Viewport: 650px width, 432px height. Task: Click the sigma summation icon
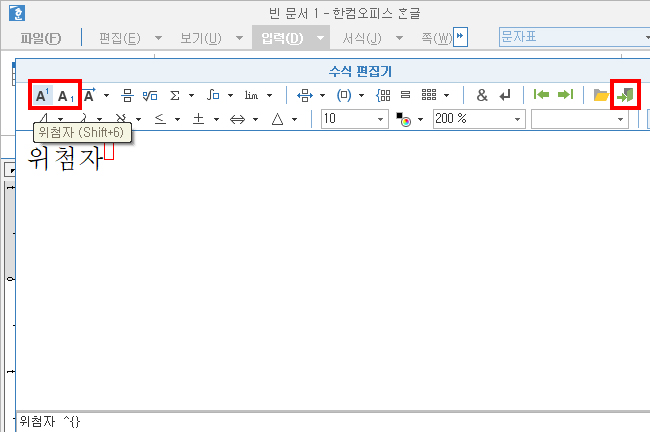175,96
